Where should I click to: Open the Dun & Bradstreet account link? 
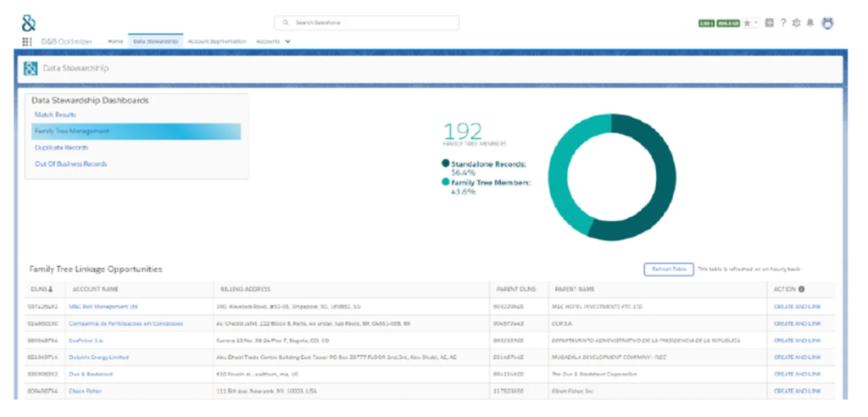(x=91, y=375)
